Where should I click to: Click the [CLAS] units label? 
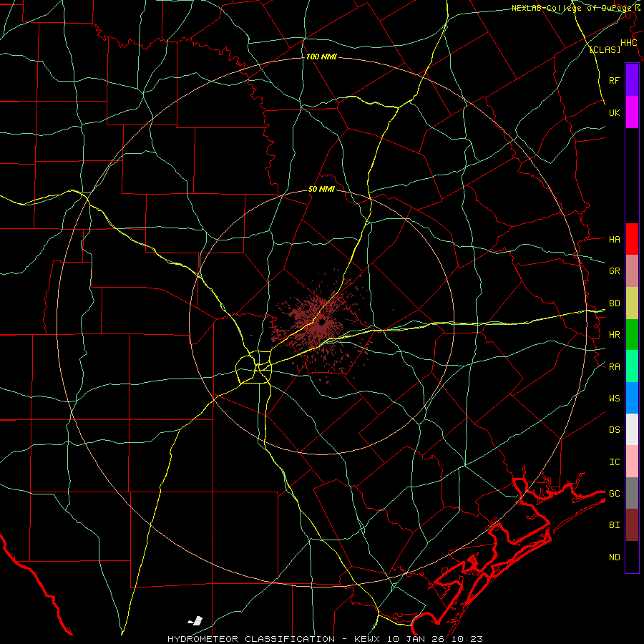tap(605, 49)
